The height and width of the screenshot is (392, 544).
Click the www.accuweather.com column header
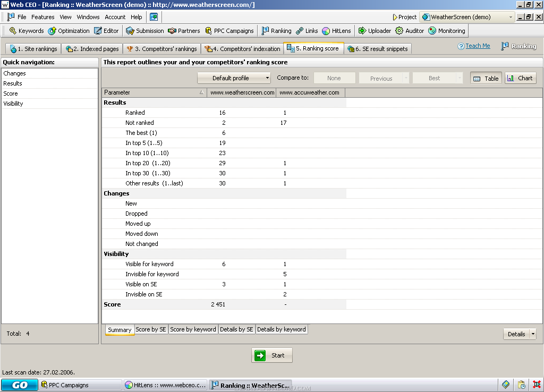tap(310, 92)
